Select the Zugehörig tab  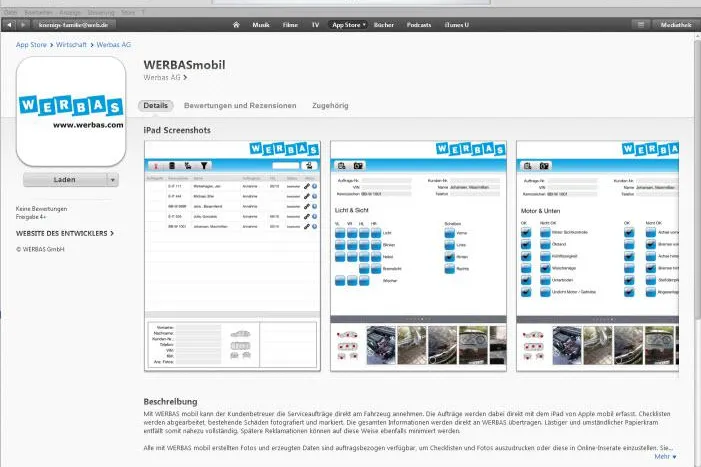330,105
